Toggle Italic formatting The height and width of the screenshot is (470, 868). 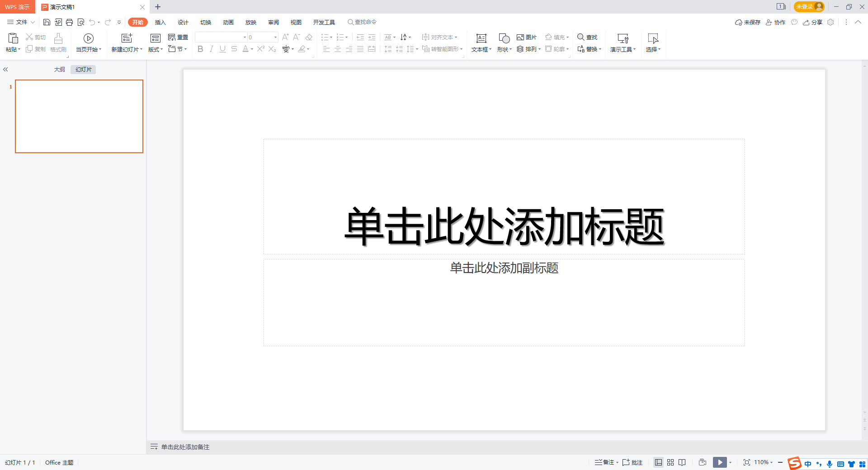coord(211,49)
